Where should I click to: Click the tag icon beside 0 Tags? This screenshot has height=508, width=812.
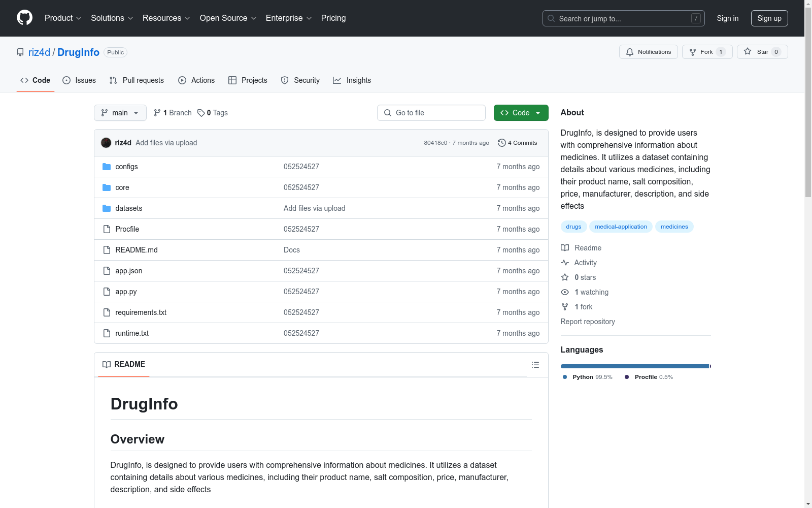tap(201, 113)
